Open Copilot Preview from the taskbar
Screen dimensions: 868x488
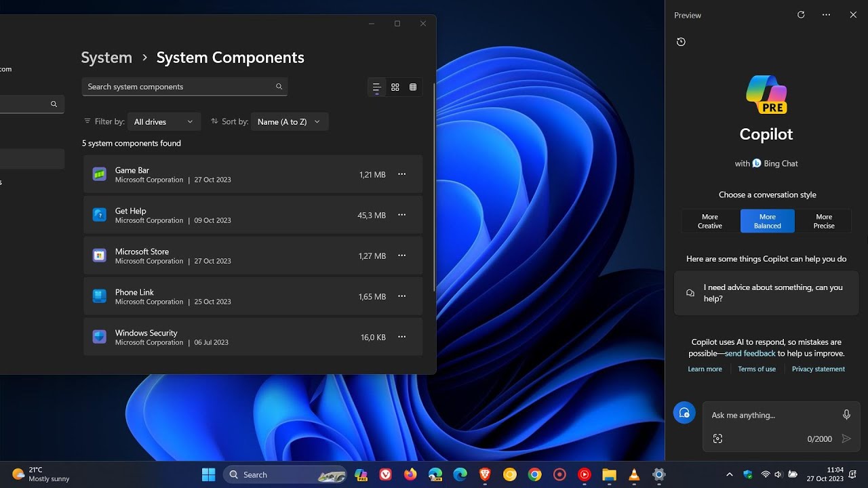click(361, 474)
